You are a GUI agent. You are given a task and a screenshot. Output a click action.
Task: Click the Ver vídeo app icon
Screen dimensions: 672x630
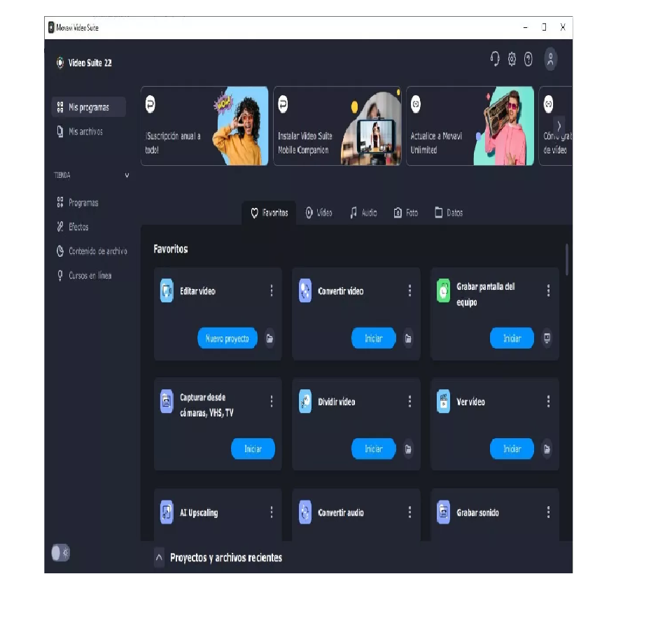(444, 401)
